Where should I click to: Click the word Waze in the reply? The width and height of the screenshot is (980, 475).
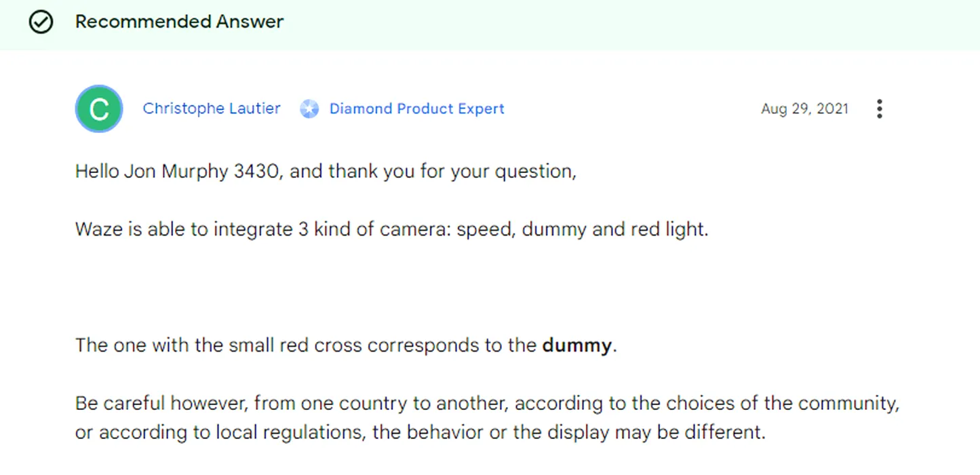point(99,229)
